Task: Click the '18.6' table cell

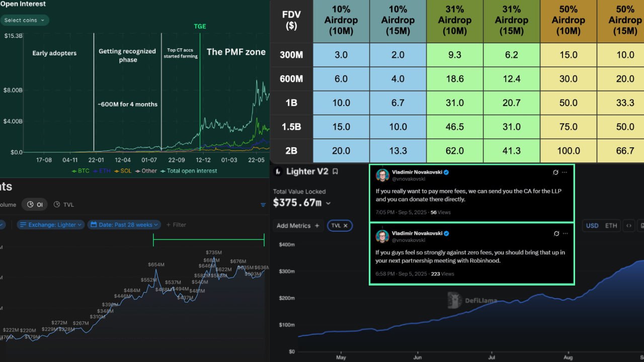Action: (455, 79)
